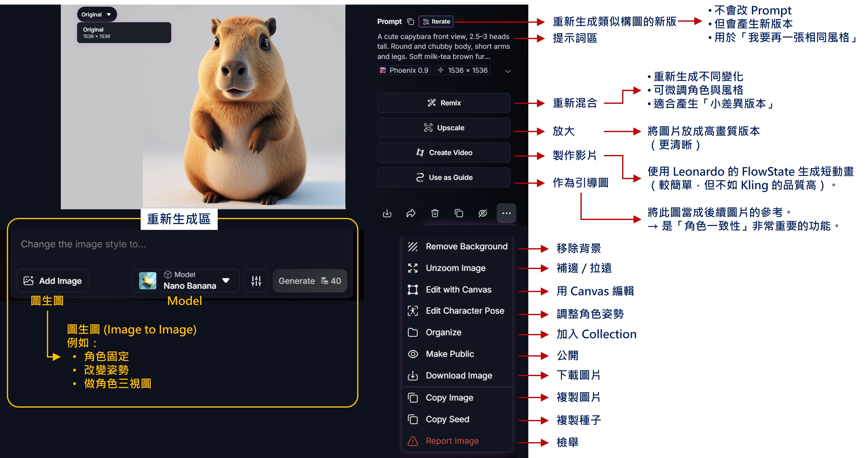Expand prompt details chevron
Image resolution: width=868 pixels, height=458 pixels.
[508, 71]
